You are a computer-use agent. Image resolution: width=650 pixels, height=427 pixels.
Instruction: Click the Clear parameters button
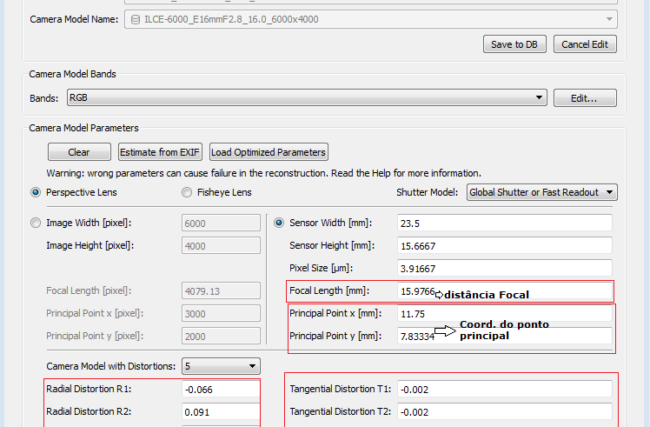point(79,152)
